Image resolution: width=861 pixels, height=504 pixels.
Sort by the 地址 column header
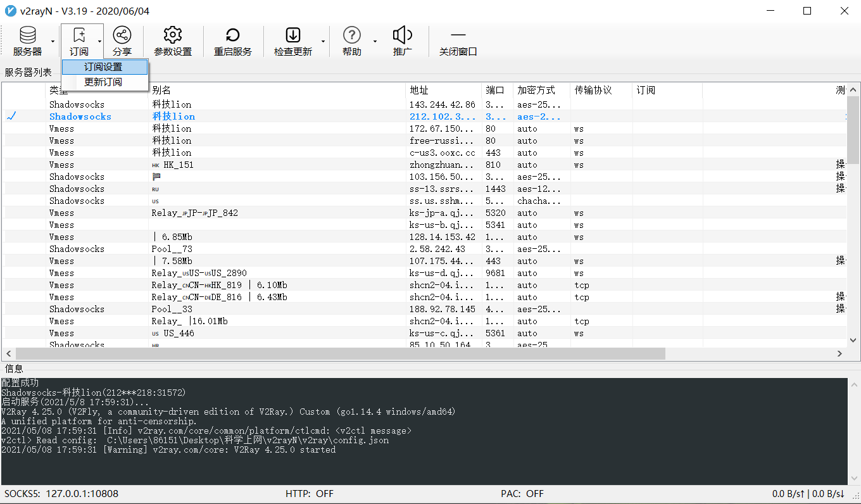point(443,90)
